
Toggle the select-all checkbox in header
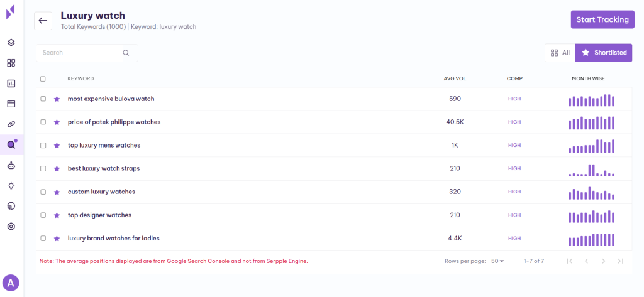[43, 78]
